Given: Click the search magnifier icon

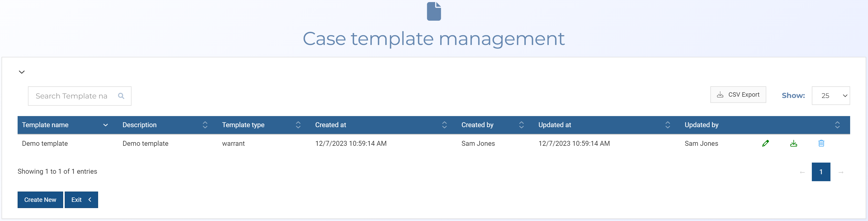Looking at the screenshot, I should pos(121,96).
